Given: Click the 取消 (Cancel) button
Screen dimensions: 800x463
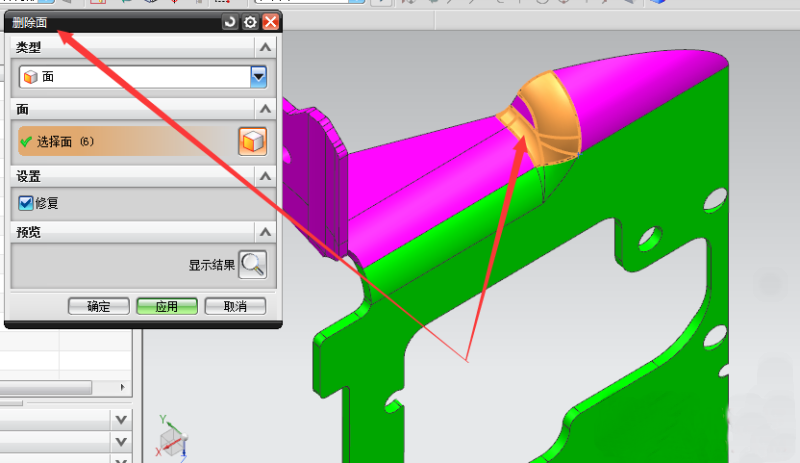Looking at the screenshot, I should tap(235, 306).
